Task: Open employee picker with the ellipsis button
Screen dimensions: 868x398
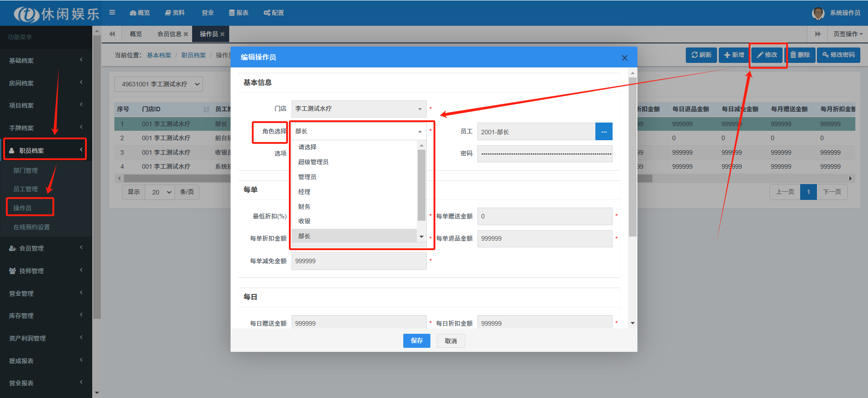Action: coord(604,132)
